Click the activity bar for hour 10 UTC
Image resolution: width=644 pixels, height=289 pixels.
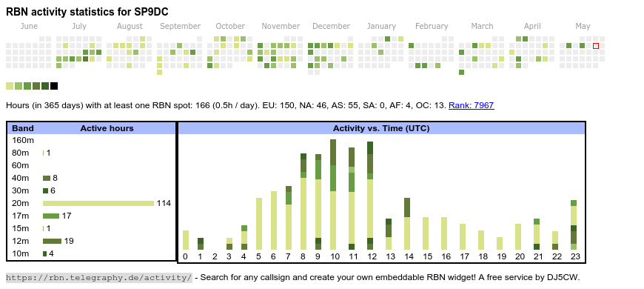pos(333,194)
